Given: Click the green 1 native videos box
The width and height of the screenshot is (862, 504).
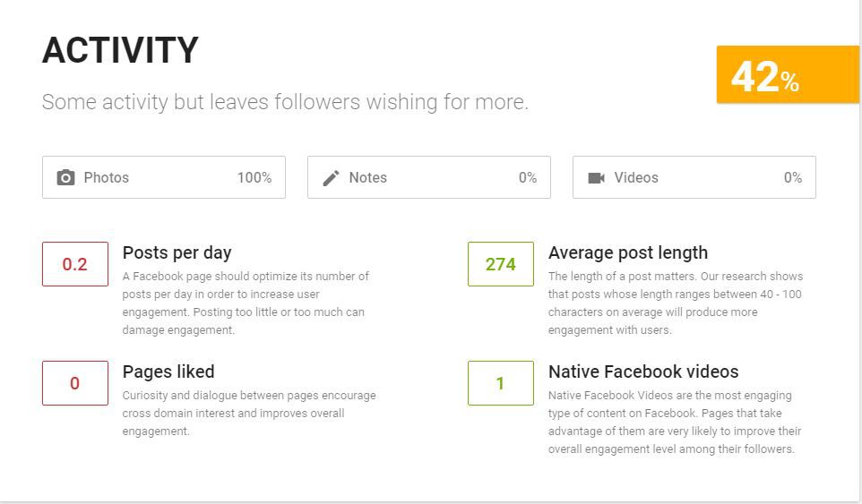Looking at the screenshot, I should coord(501,383).
